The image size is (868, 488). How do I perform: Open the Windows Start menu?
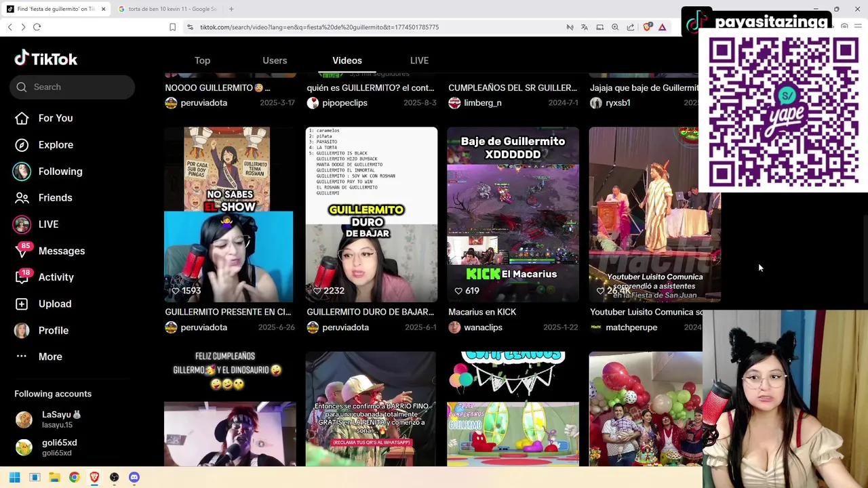point(14,477)
